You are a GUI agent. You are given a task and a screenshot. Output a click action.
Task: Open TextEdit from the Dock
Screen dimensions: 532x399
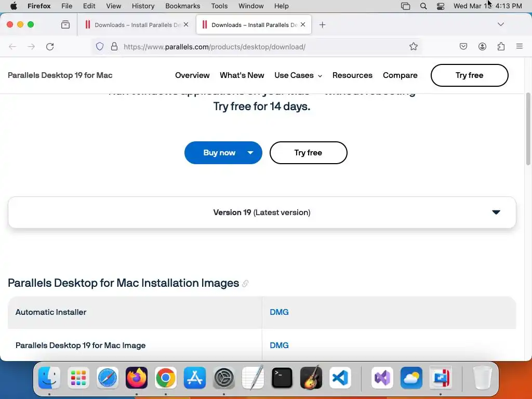(x=253, y=378)
